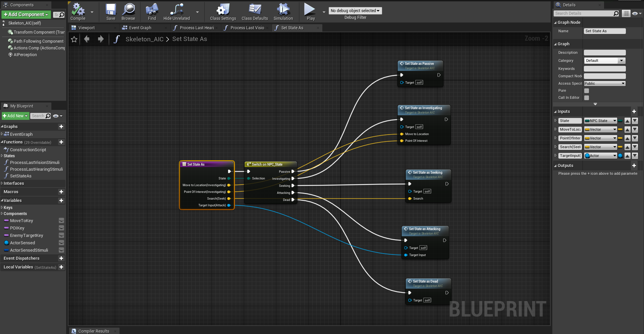The image size is (644, 334).
Task: Start the Simulation
Action: pos(283,12)
